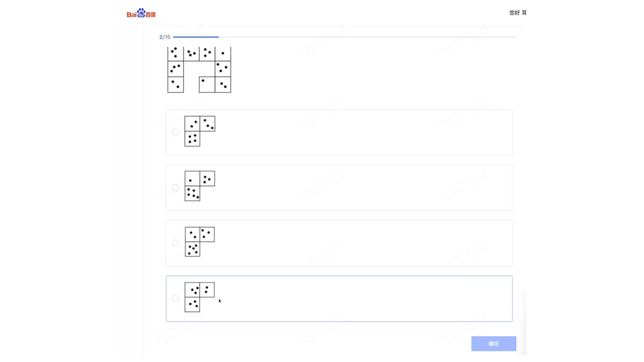Select the second answer option radio button
This screenshot has height=362, width=644.
(x=175, y=188)
